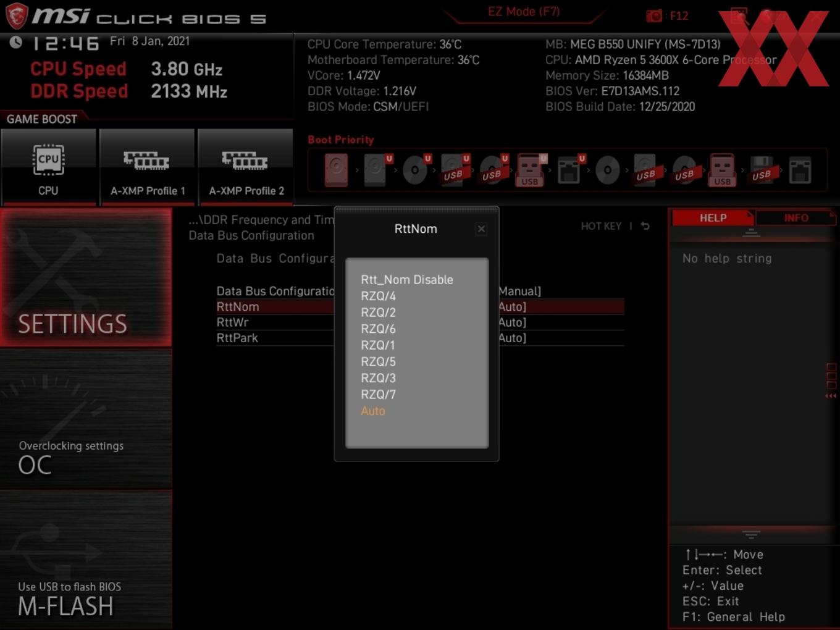Image resolution: width=840 pixels, height=630 pixels.
Task: Click the clock icon beside the time
Action: click(x=15, y=42)
